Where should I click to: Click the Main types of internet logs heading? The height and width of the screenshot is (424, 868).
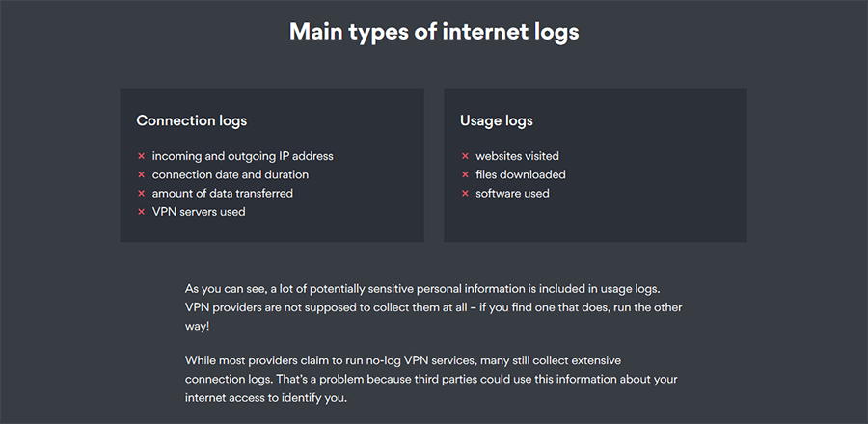coord(434,32)
